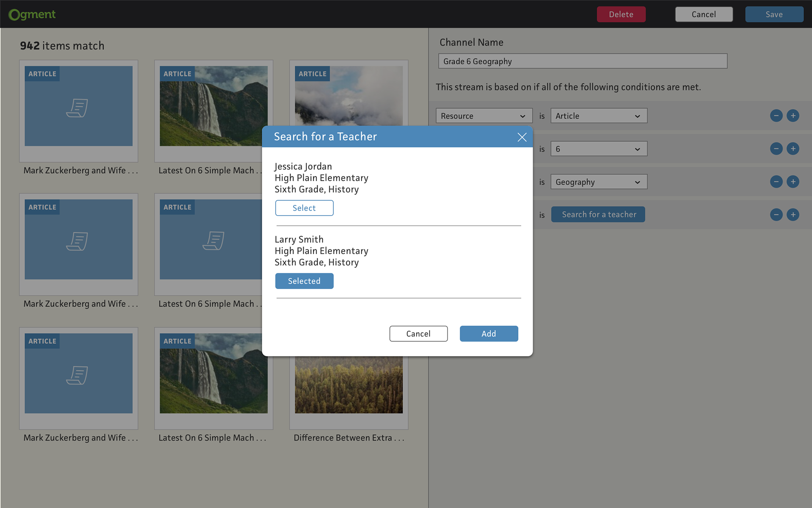This screenshot has width=812, height=508.
Task: Remove the Search for a teacher condition
Action: [776, 215]
